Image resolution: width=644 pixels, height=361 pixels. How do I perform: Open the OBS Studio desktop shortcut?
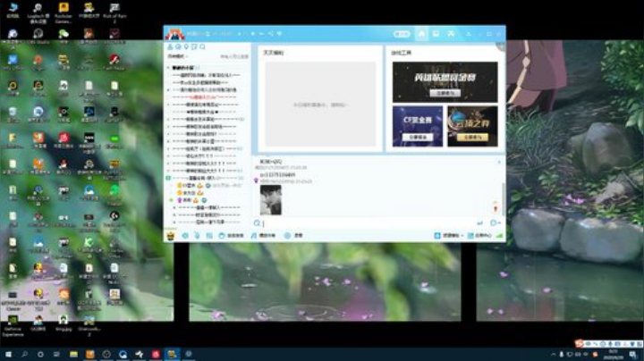click(38, 37)
